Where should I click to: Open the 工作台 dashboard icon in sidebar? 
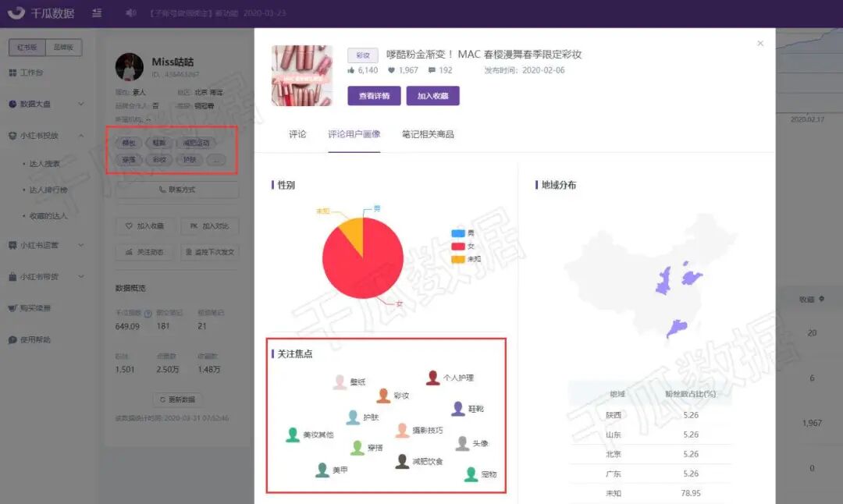pyautogui.click(x=12, y=73)
